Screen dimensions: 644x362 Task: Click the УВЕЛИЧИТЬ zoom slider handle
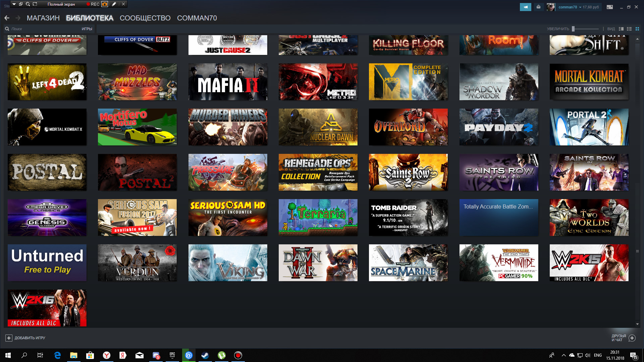point(573,29)
